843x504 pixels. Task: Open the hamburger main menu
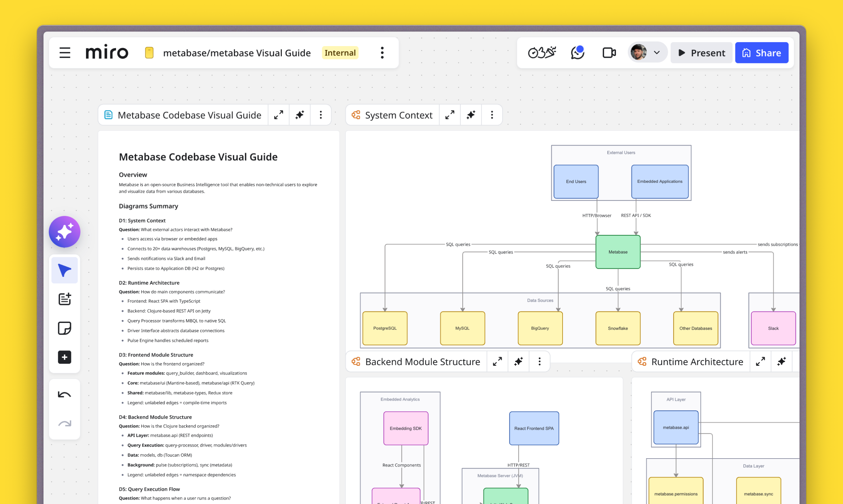pos(65,53)
